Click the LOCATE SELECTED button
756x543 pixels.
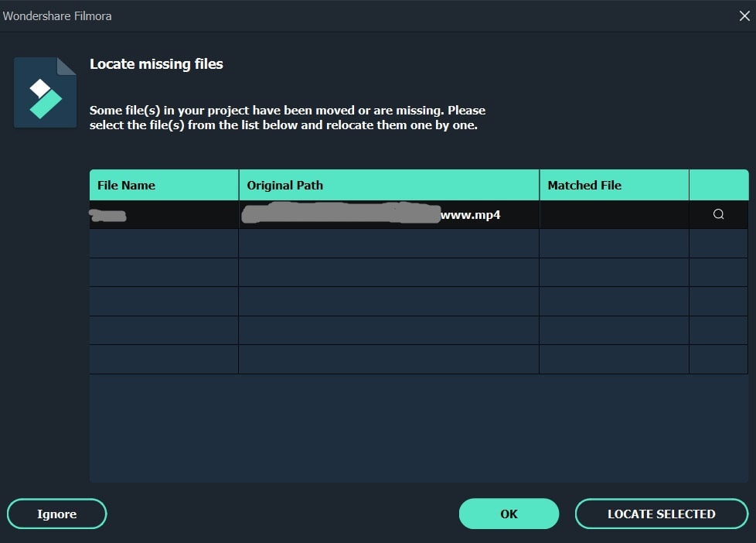(x=661, y=514)
